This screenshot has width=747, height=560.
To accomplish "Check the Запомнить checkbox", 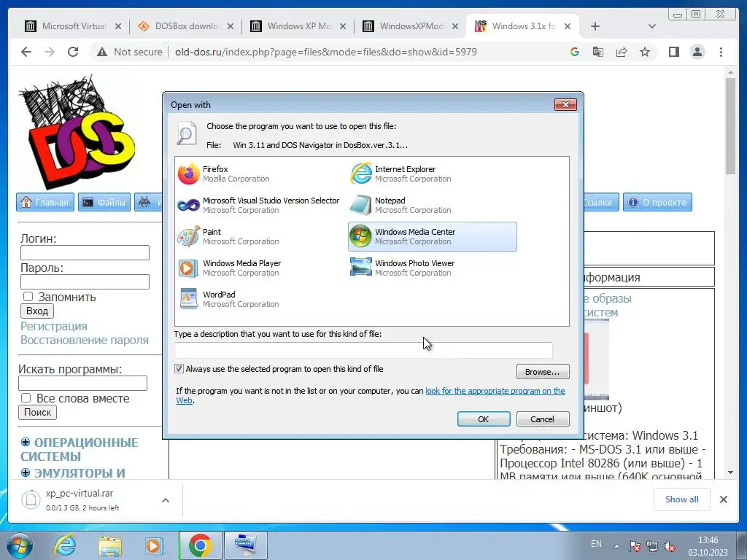I will pyautogui.click(x=28, y=297).
